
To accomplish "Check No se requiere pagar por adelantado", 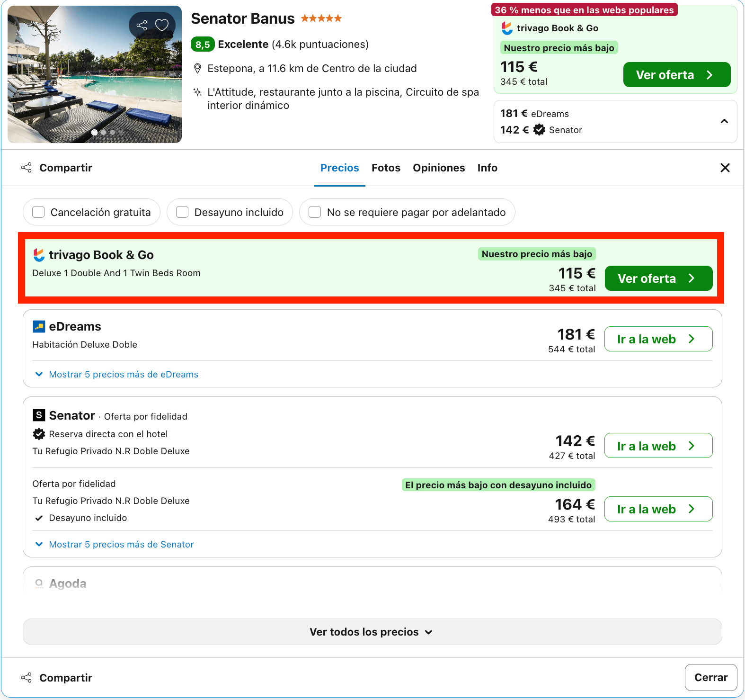I will point(315,212).
